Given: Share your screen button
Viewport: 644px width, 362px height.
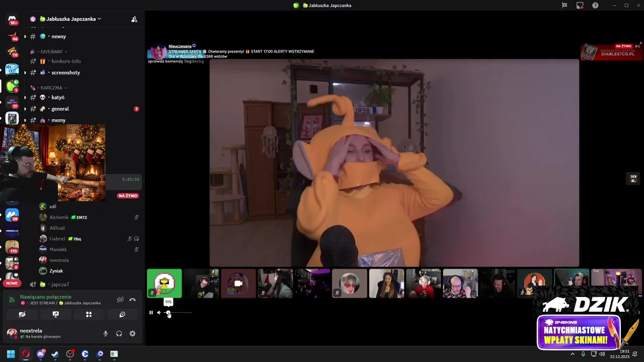Looking at the screenshot, I should [x=55, y=314].
